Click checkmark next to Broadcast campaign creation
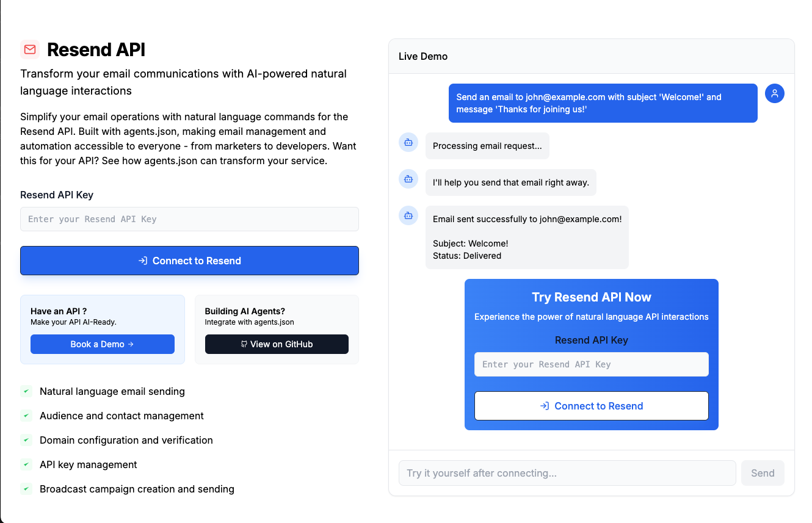Screen dimensions: 812x523 click(26, 489)
